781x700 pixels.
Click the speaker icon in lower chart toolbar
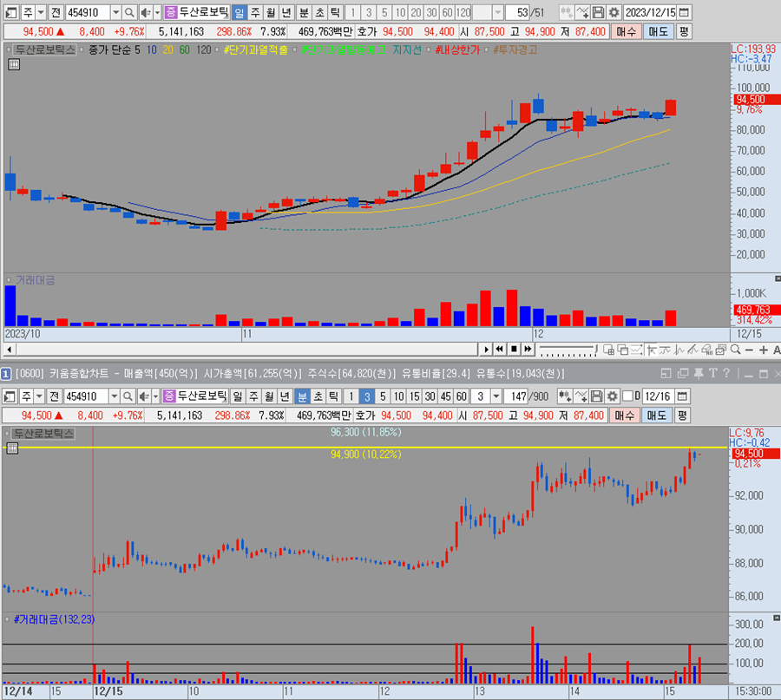[x=143, y=396]
